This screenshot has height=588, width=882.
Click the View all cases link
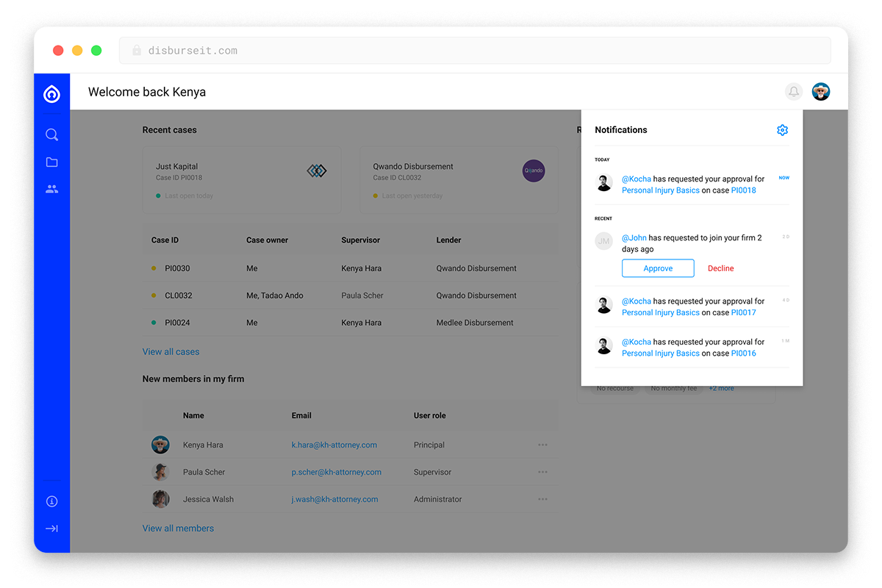point(171,352)
